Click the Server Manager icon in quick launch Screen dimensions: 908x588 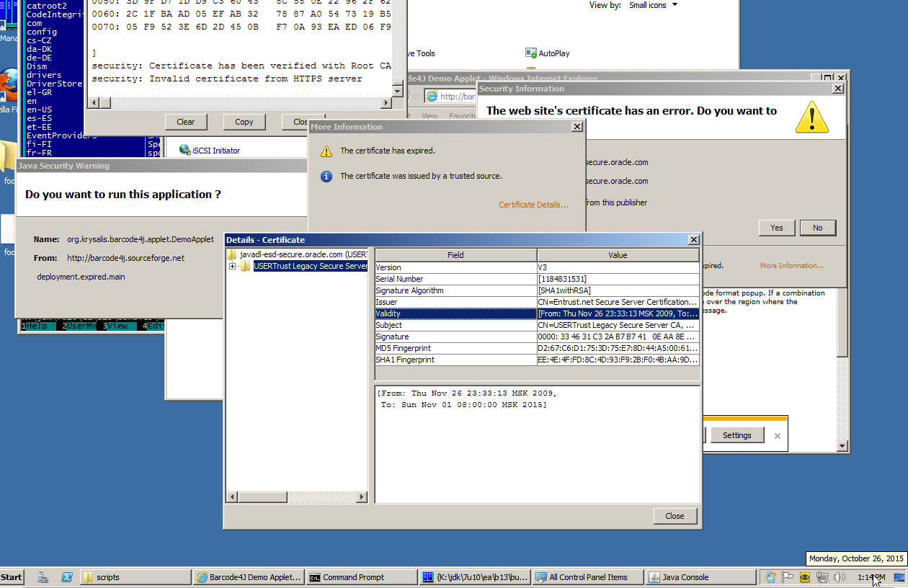coord(43,577)
